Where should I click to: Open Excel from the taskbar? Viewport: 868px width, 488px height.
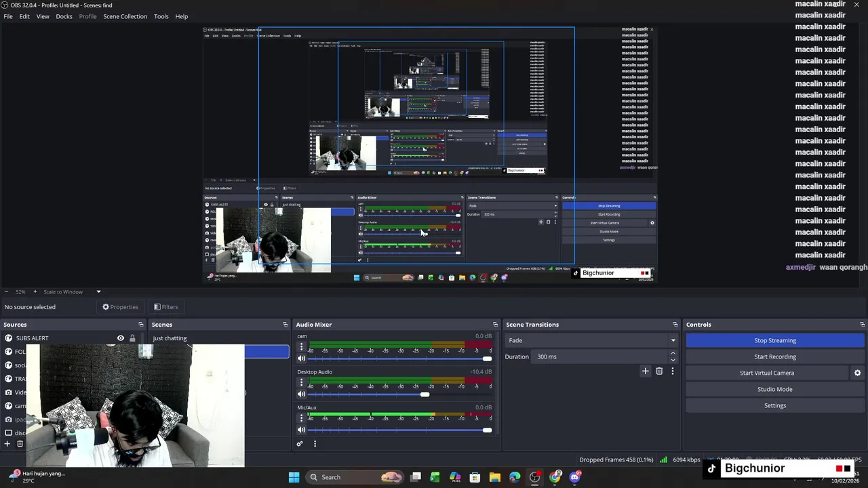pyautogui.click(x=435, y=477)
